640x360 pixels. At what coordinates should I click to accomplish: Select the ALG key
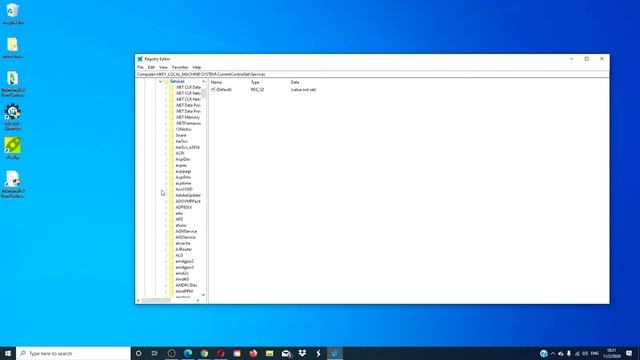[x=179, y=256]
